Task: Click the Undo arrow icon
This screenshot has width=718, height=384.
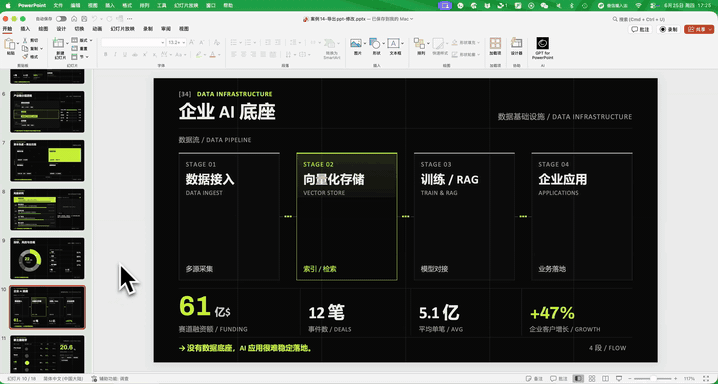Action: click(94, 19)
